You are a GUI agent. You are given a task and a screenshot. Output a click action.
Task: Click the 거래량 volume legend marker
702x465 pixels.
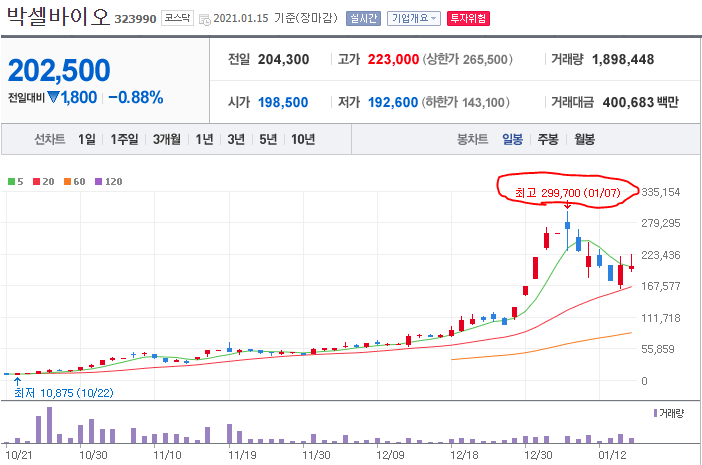pyautogui.click(x=655, y=413)
